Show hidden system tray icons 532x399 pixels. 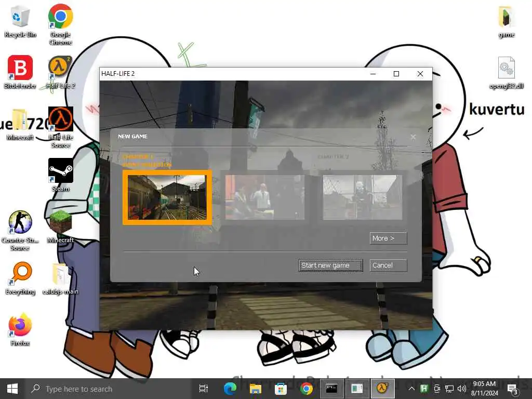(x=411, y=389)
